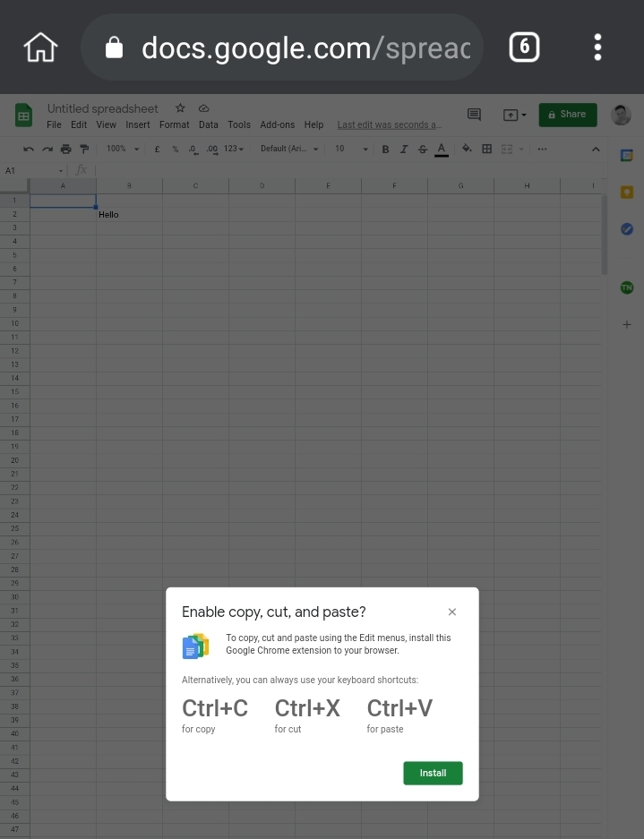The image size is (644, 839).
Task: Click the padlock site security icon
Action: point(114,47)
